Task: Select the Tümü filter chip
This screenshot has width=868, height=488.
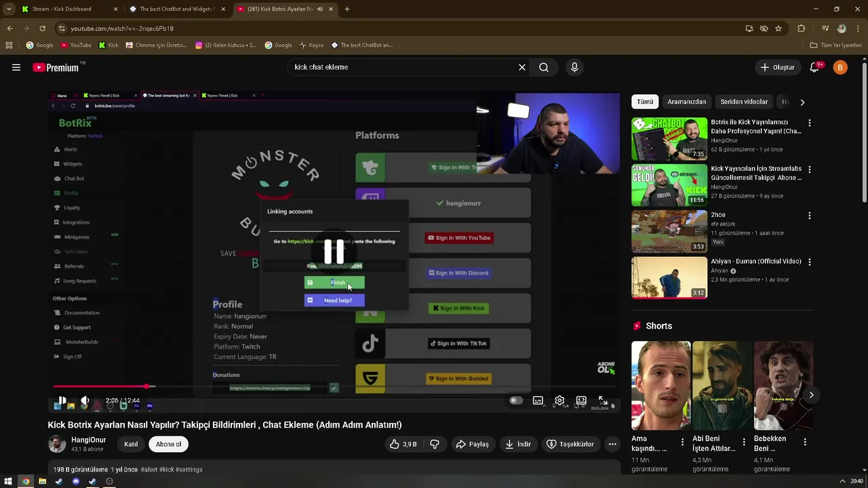Action: pos(645,102)
